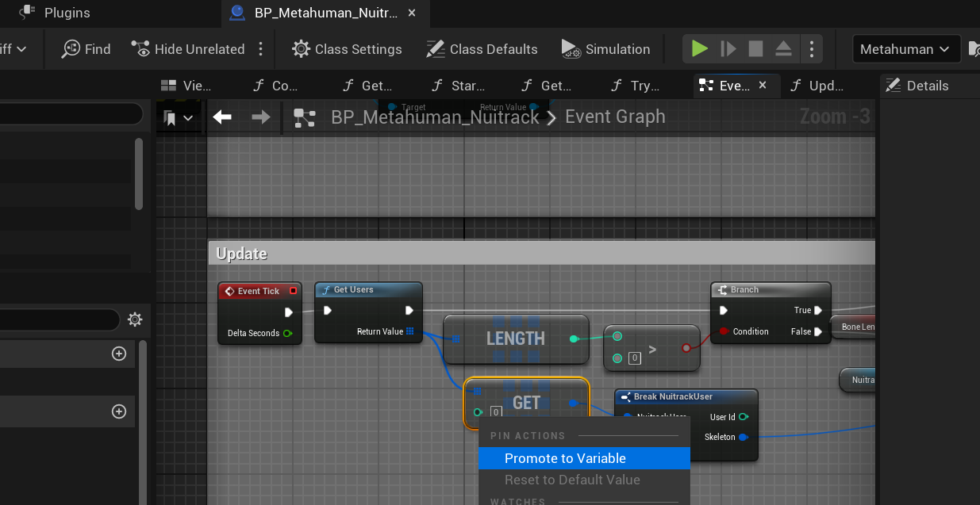Open Class Settings
Screen dimensions: 980x505
click(347, 49)
